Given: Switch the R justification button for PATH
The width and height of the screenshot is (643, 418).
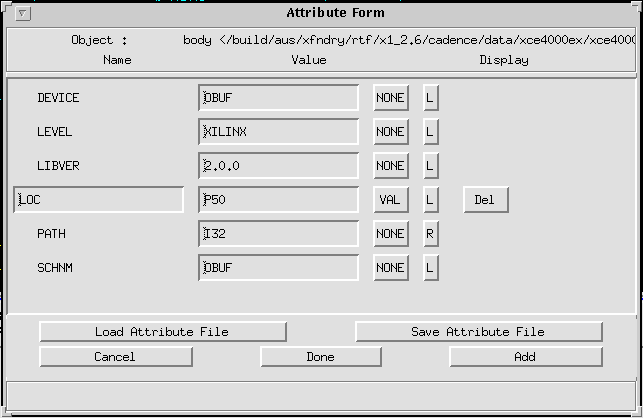Looking at the screenshot, I should click(430, 234).
